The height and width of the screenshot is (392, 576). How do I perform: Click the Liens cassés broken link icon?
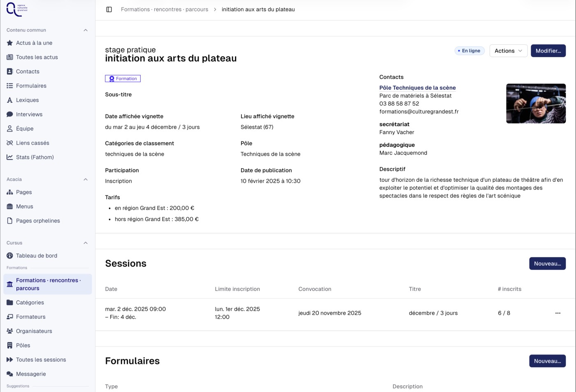pos(10,143)
